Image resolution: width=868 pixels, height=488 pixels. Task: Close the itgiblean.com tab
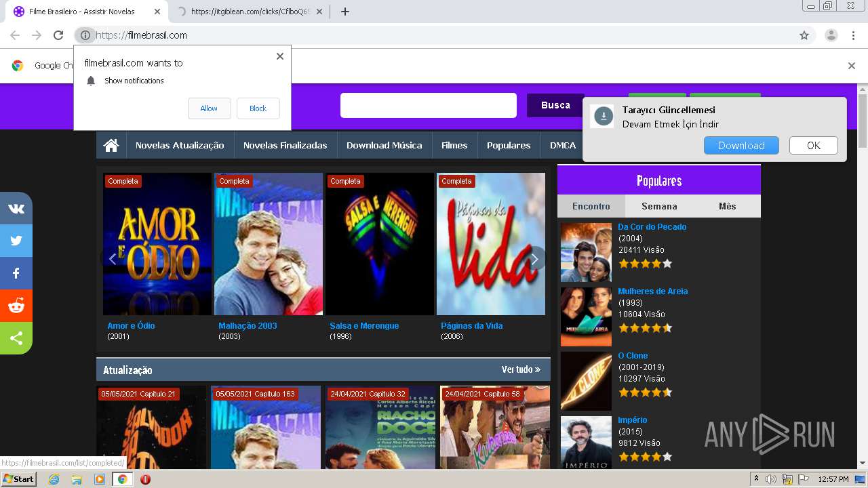(319, 12)
